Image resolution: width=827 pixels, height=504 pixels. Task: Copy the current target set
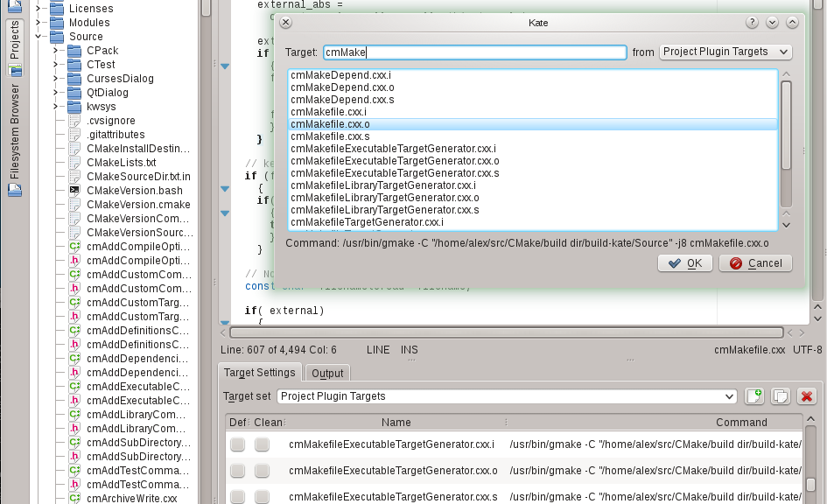point(781,396)
